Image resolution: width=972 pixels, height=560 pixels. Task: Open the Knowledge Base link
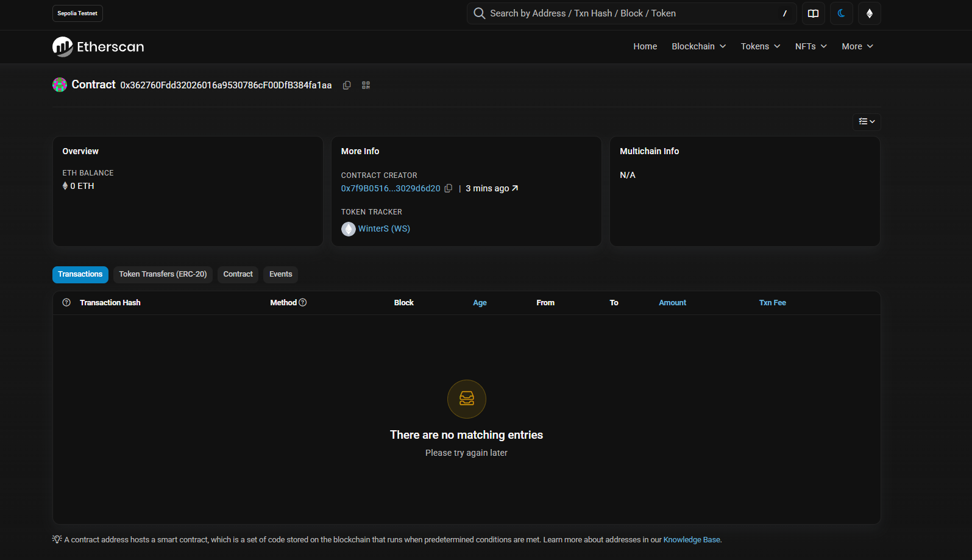coord(692,540)
